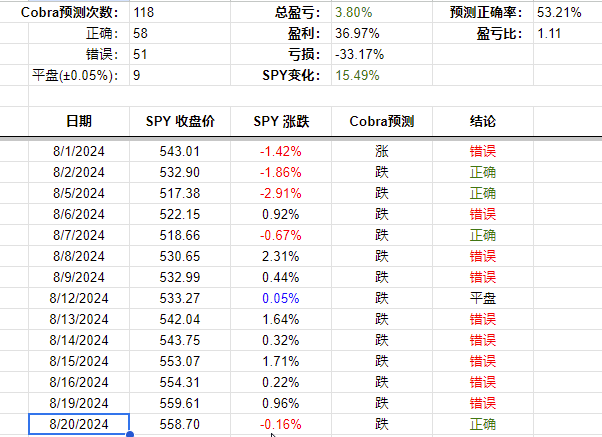Image resolution: width=602 pixels, height=437 pixels.
Task: Select the 涨 prediction for 8/1/2024
Action: pos(382,151)
